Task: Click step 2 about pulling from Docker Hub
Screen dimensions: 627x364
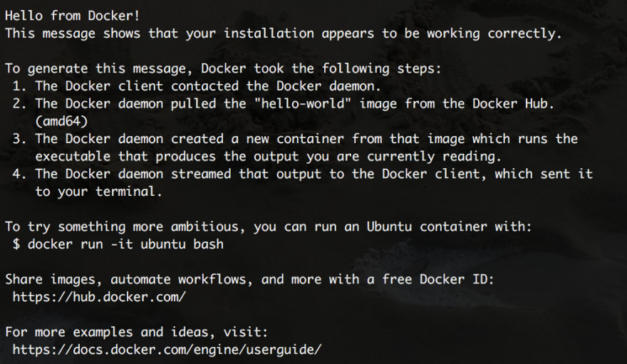Action: tap(284, 103)
